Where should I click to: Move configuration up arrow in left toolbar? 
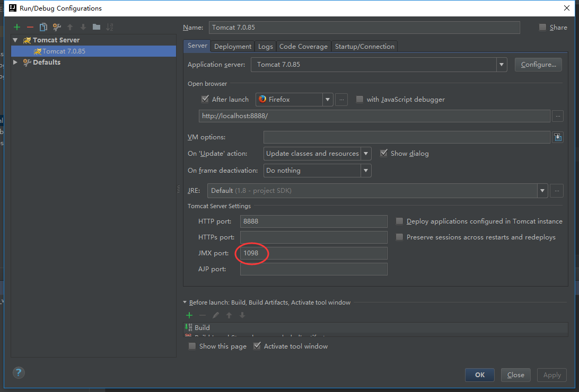(x=70, y=27)
